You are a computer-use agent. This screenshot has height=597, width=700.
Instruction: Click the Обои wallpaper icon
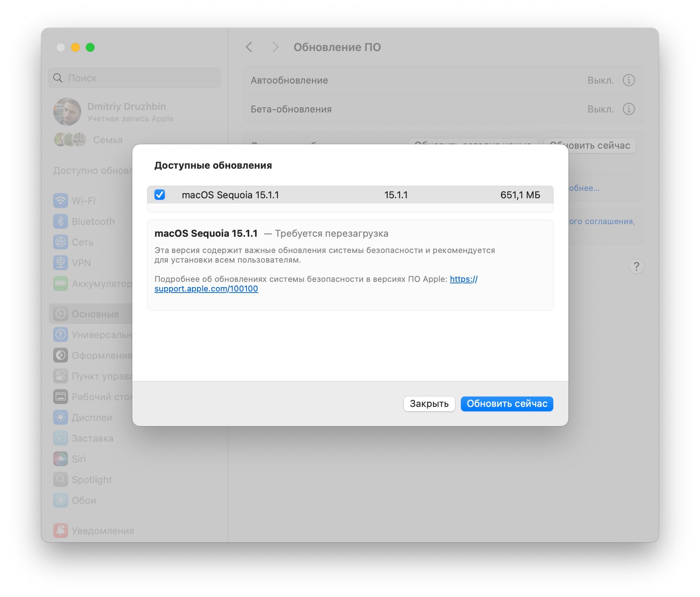point(61,500)
